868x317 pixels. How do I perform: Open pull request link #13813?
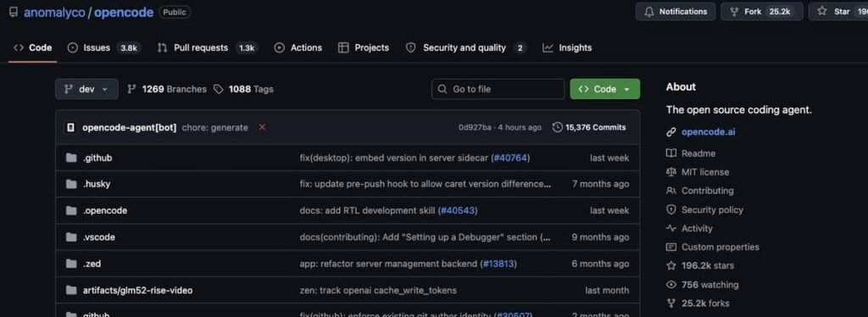point(498,264)
